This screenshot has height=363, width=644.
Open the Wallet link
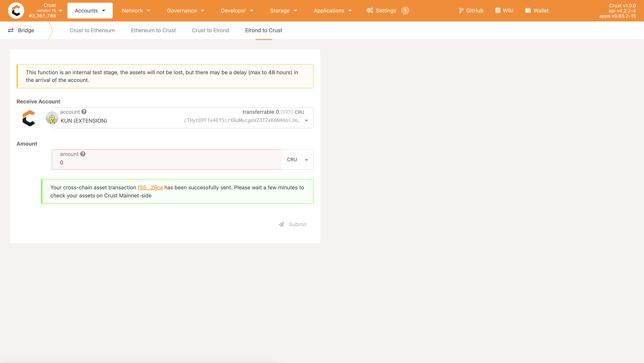[x=537, y=11]
